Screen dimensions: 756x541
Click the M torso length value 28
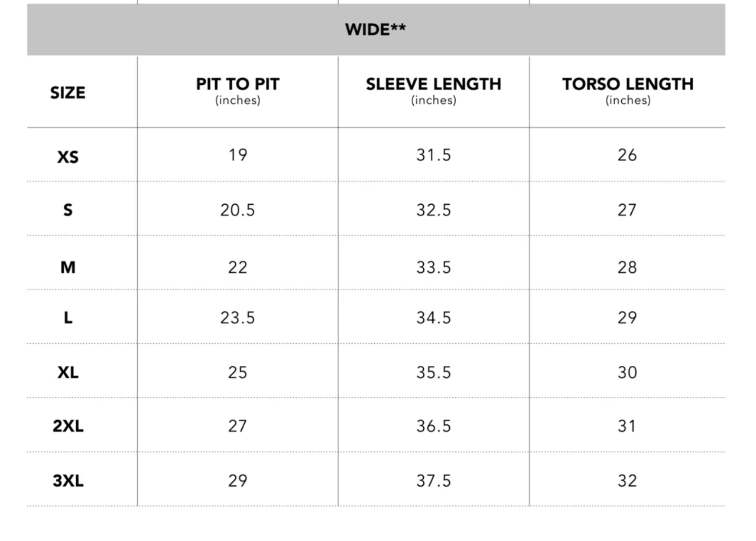coord(627,267)
